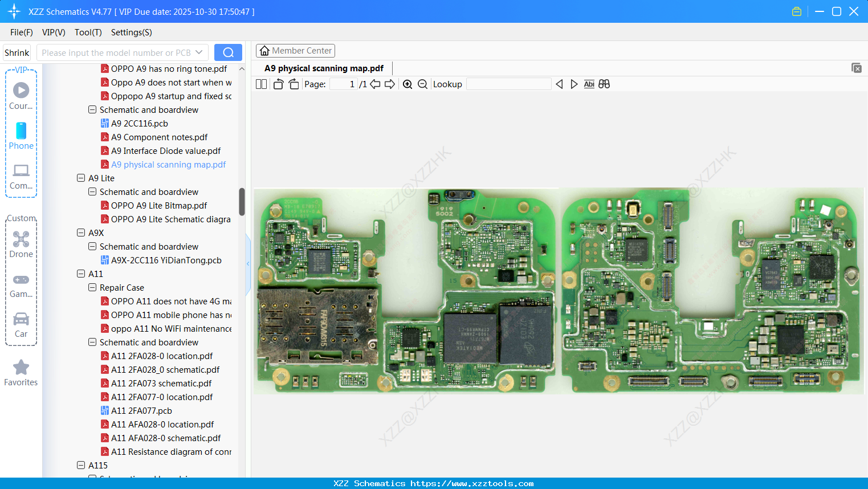Go to the next page arrow
This screenshot has width=868, height=489.
(390, 84)
